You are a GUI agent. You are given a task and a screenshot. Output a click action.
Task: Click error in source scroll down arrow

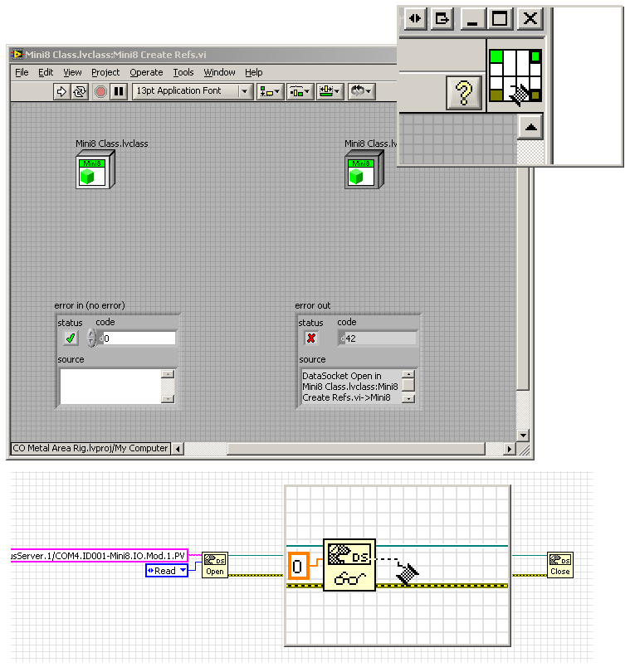(168, 399)
